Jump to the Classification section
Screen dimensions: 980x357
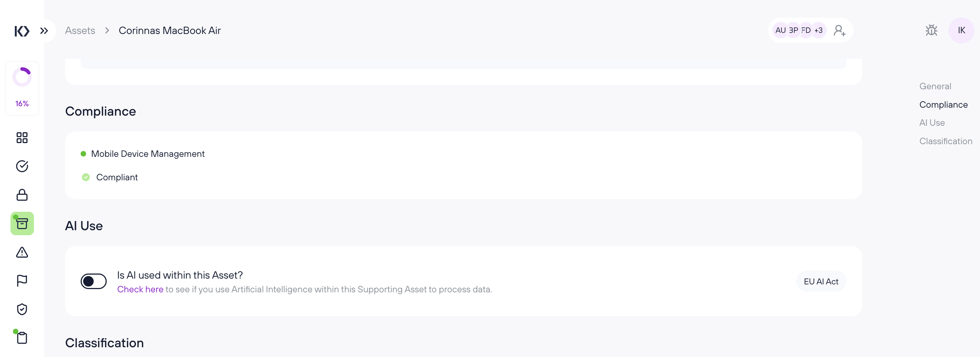click(946, 141)
